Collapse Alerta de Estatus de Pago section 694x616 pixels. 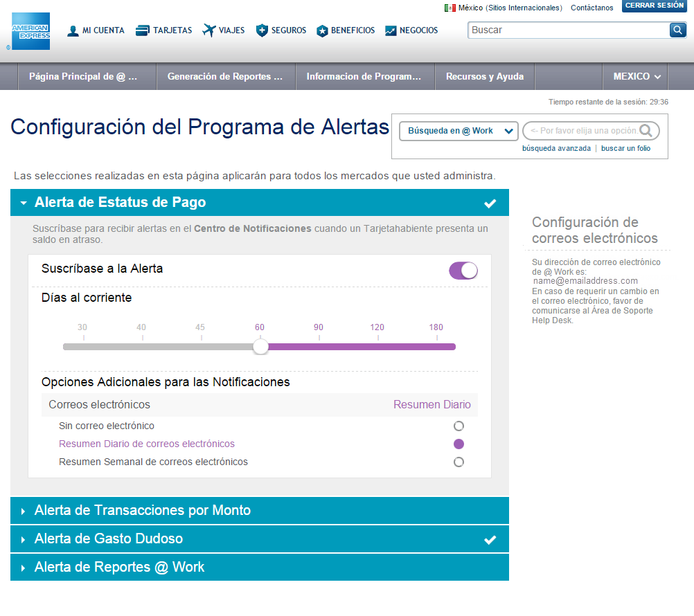(x=259, y=203)
